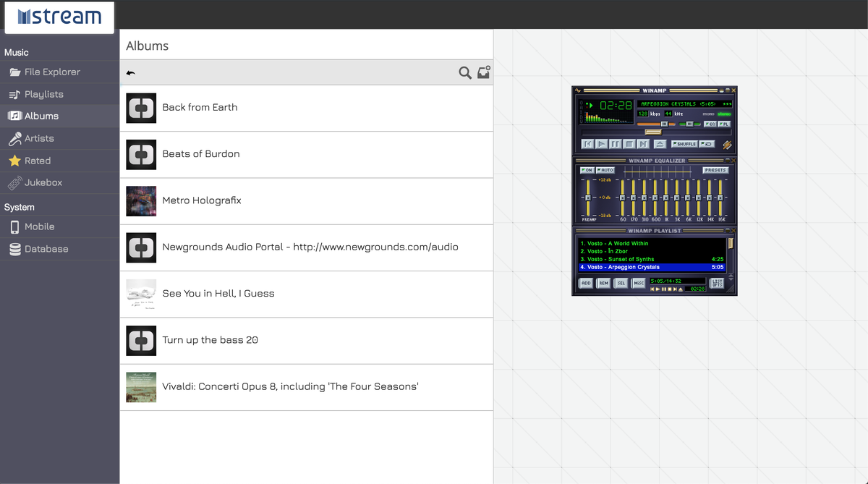
Task: Click the Winamp time display 02:28
Action: click(x=616, y=106)
